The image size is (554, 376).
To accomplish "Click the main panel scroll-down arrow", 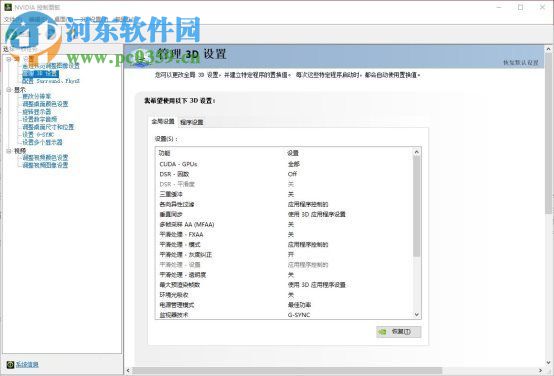I will [x=548, y=363].
